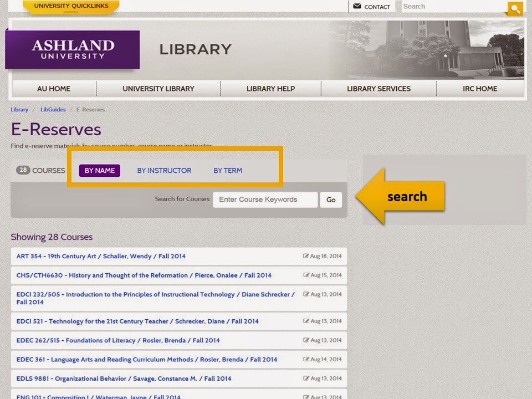The image size is (532, 399).
Task: Open the University Quicklinks menu
Action: tap(71, 6)
